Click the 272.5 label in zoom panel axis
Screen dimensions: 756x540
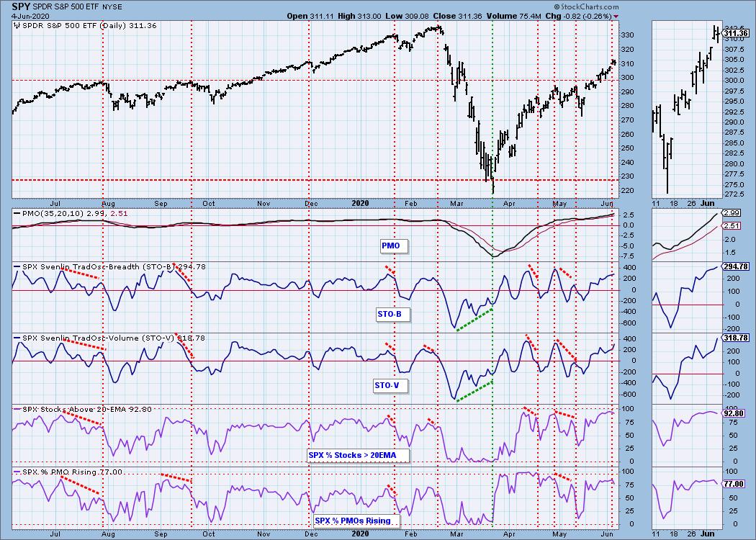tap(735, 194)
